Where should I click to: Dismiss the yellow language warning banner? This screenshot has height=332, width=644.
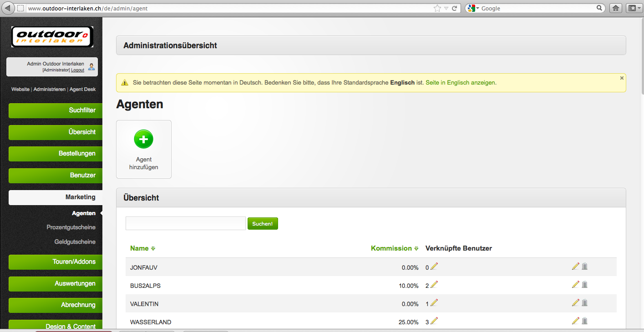click(x=622, y=78)
